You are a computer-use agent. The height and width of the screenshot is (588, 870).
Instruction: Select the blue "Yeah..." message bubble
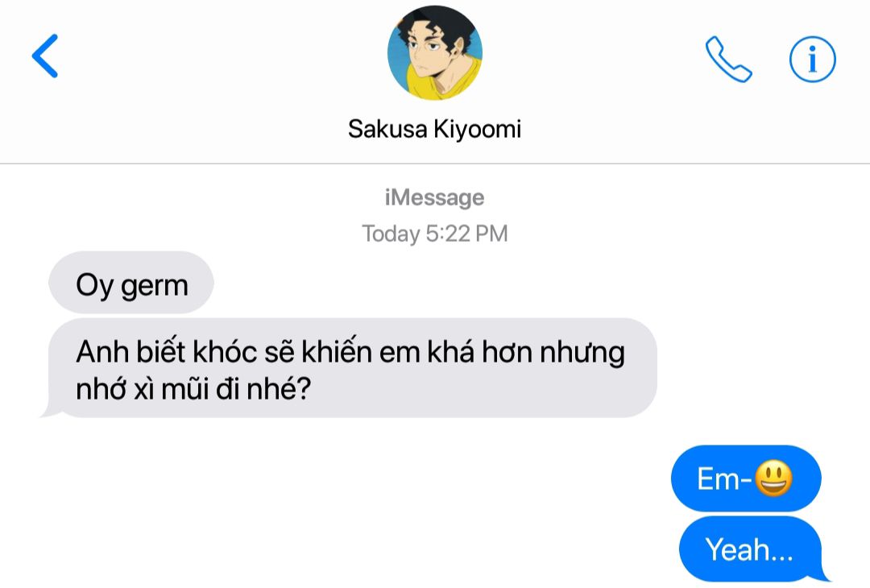pyautogui.click(x=752, y=549)
